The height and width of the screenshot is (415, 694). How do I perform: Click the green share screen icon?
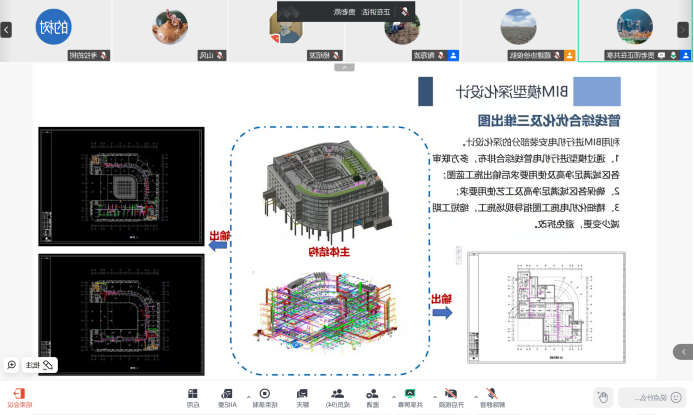[410, 393]
